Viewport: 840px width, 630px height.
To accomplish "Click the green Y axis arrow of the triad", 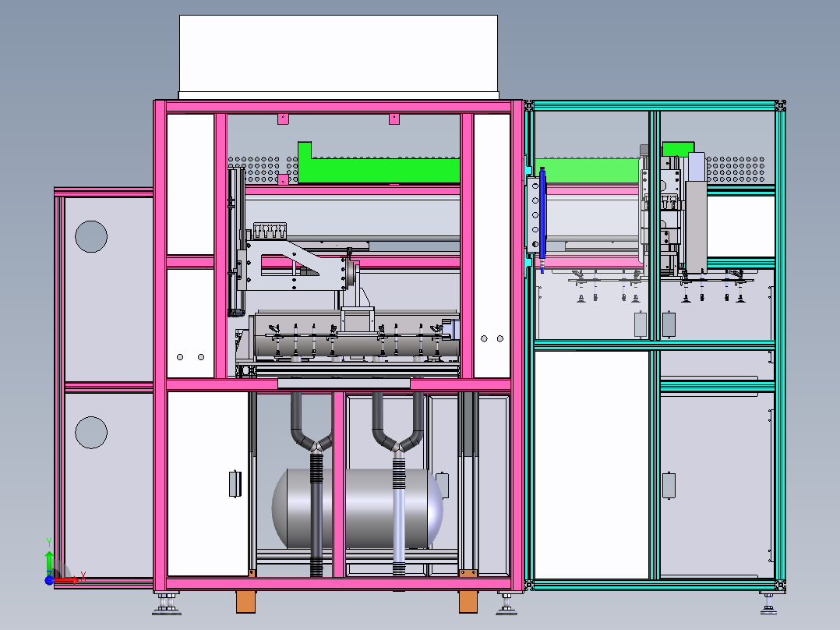I will (x=49, y=562).
